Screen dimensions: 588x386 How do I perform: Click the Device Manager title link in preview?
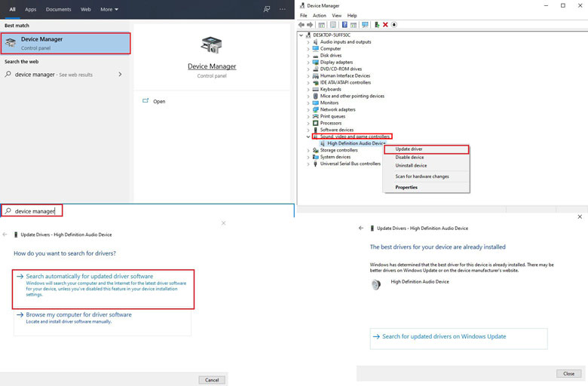click(x=212, y=66)
